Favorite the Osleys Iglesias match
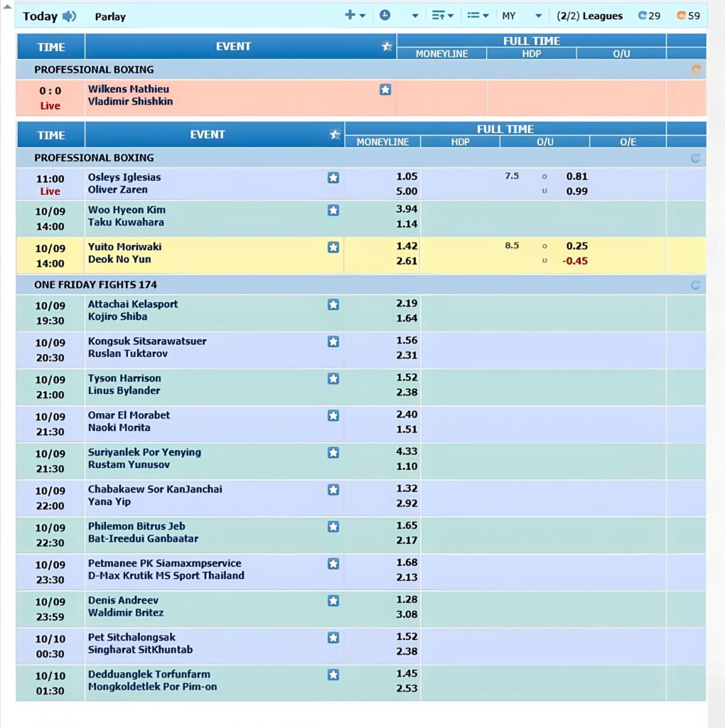Image resolution: width=725 pixels, height=728 pixels. [333, 178]
